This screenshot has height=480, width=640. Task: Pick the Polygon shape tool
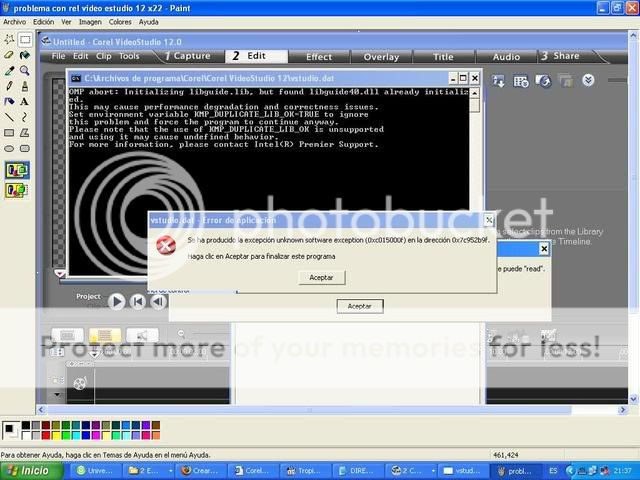[x=25, y=133]
